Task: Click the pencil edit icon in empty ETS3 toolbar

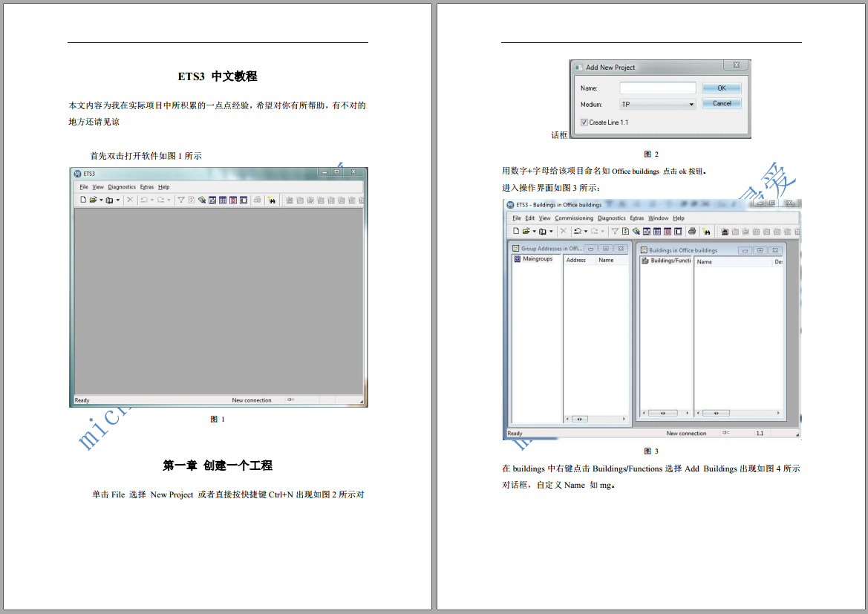Action: [202, 200]
